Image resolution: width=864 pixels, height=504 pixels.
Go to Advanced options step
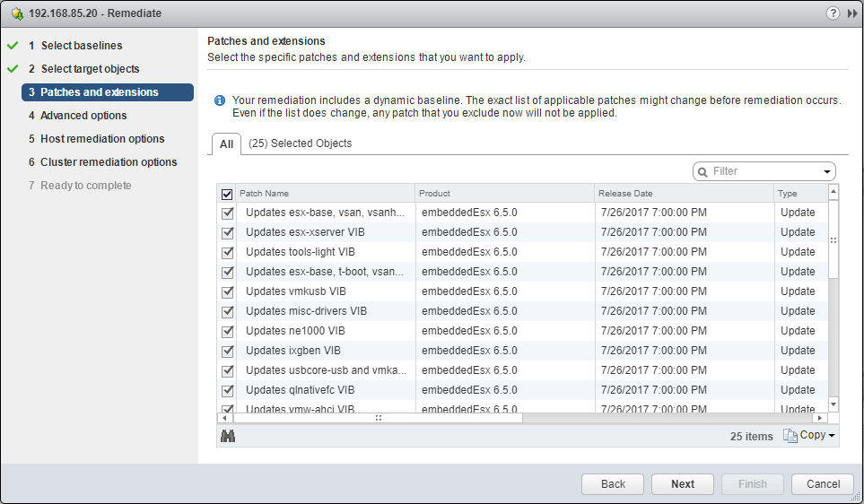83,116
